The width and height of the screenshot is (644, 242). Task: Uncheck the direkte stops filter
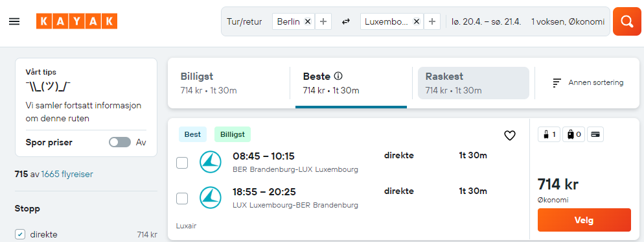pos(20,235)
